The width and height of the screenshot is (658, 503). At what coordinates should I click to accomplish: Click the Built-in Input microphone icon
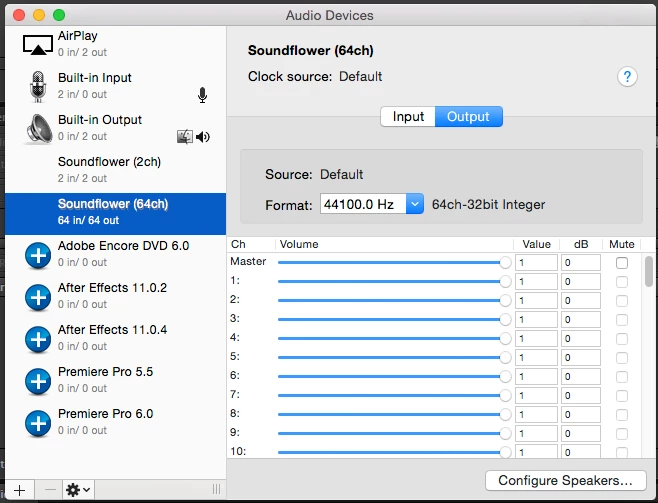[38, 86]
